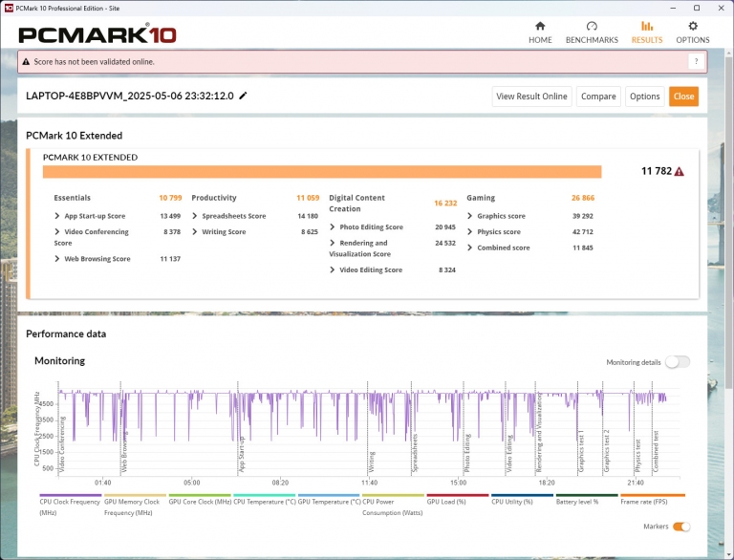Open the HOME tab
This screenshot has height=560, width=734.
pyautogui.click(x=540, y=32)
